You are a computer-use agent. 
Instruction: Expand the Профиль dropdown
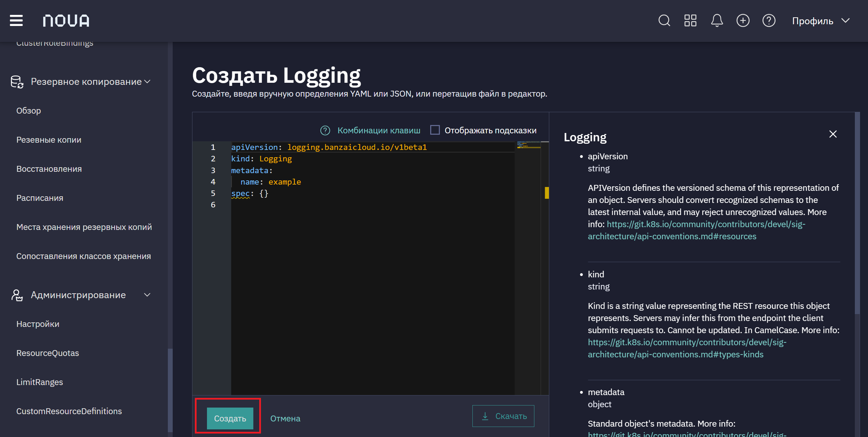coord(821,21)
